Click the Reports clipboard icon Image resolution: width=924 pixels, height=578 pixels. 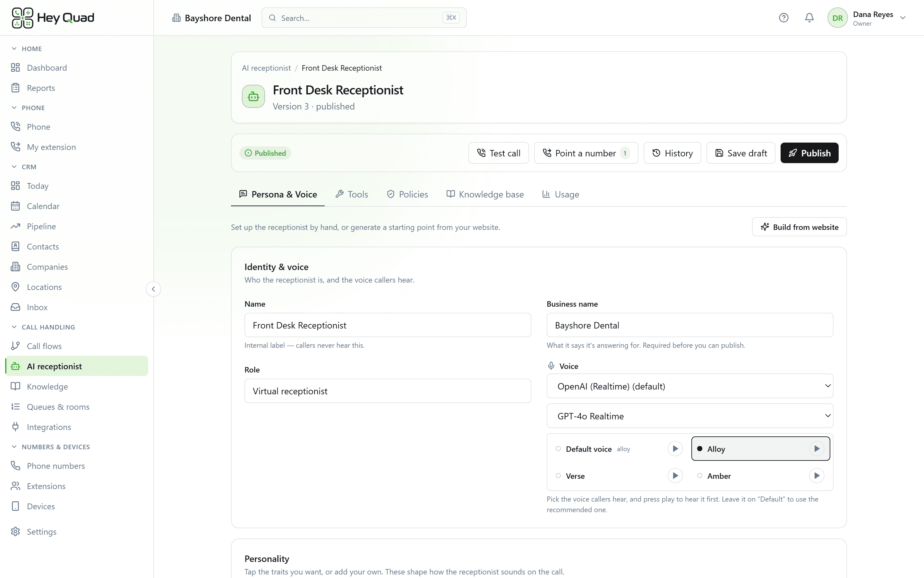pos(15,88)
